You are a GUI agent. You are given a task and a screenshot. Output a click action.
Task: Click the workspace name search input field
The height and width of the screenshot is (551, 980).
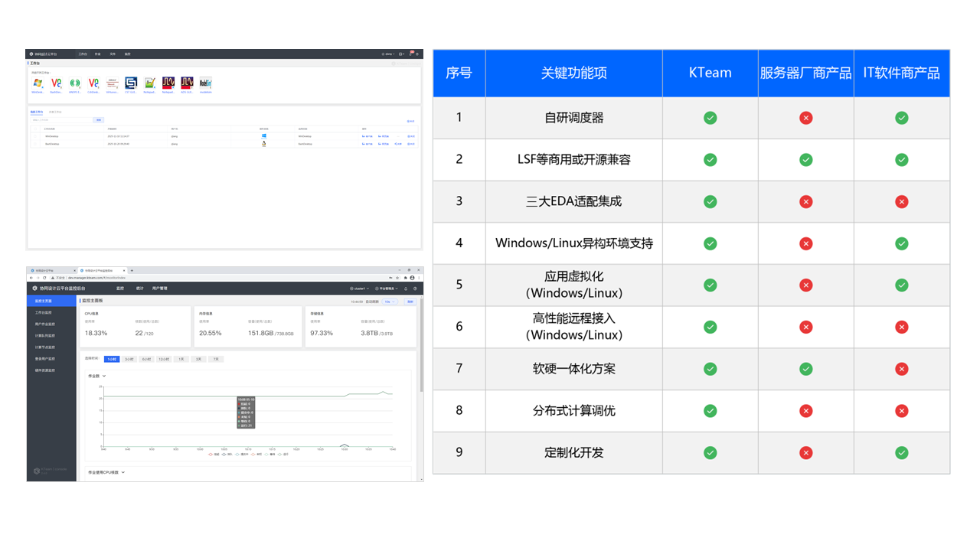pyautogui.click(x=60, y=120)
